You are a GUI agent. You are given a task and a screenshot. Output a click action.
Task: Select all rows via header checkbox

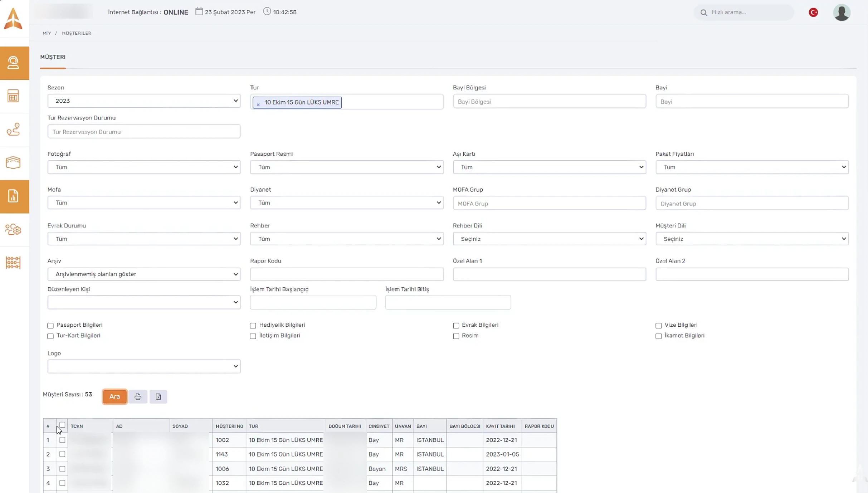click(62, 425)
